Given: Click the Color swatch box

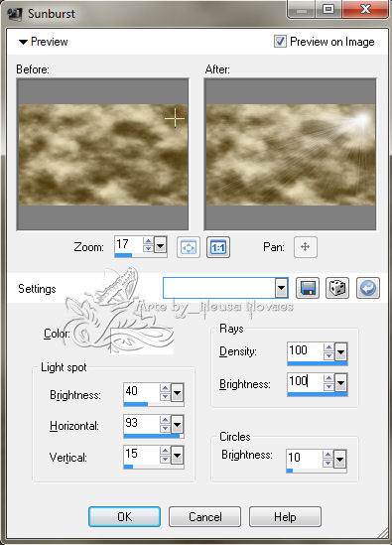Looking at the screenshot, I should tap(142, 341).
